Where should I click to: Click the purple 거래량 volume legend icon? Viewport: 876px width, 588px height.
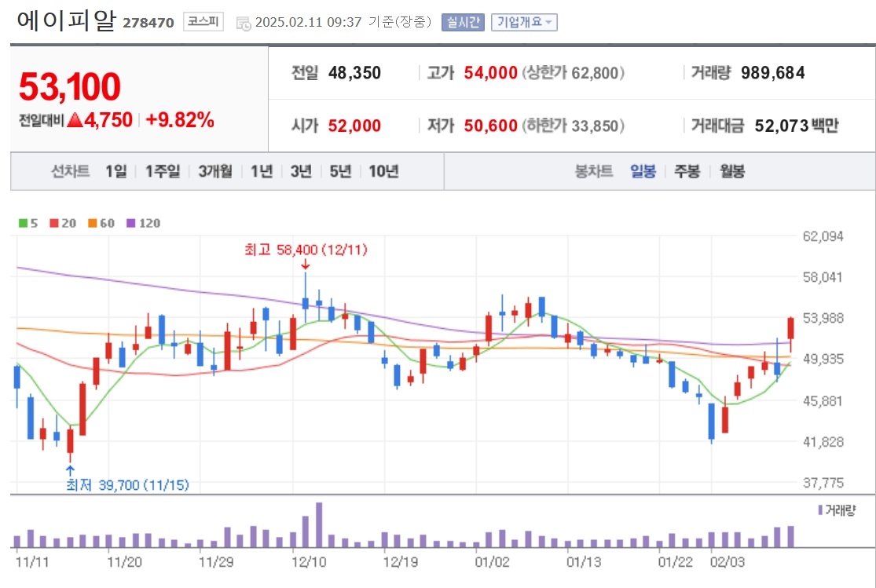point(820,509)
